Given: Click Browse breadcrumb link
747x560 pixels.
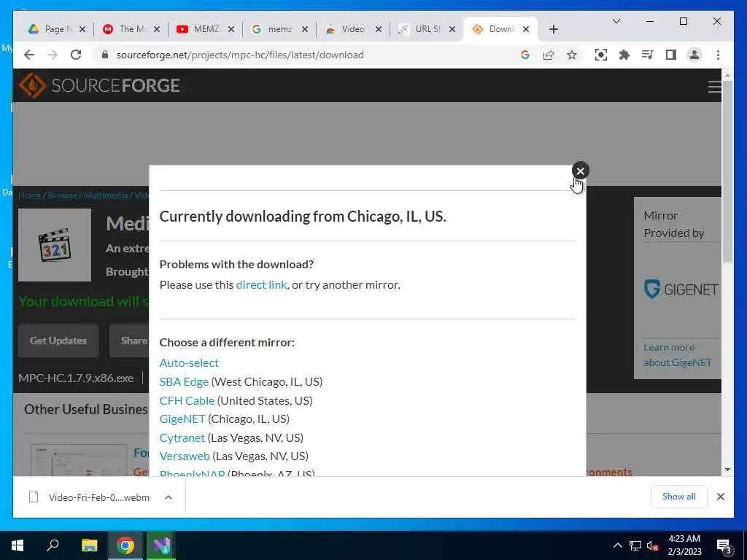Looking at the screenshot, I should point(63,195).
